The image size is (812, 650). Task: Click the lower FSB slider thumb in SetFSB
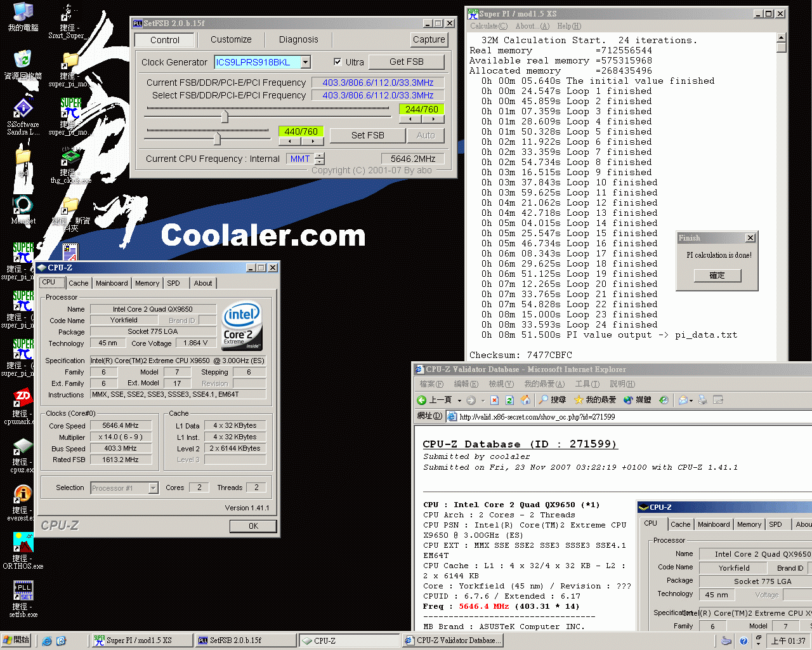coord(217,138)
